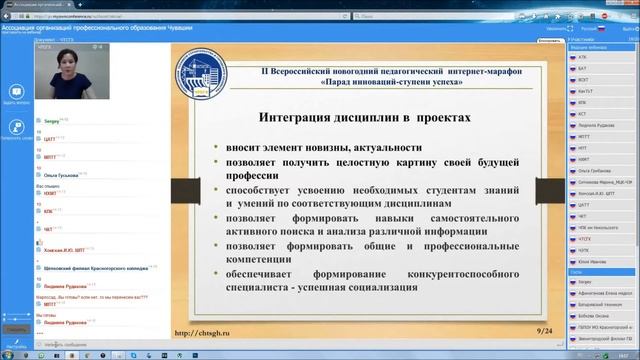Click the downloads arrow in browser toolbar
Screen dimensions: 640x360
[x=533, y=16]
